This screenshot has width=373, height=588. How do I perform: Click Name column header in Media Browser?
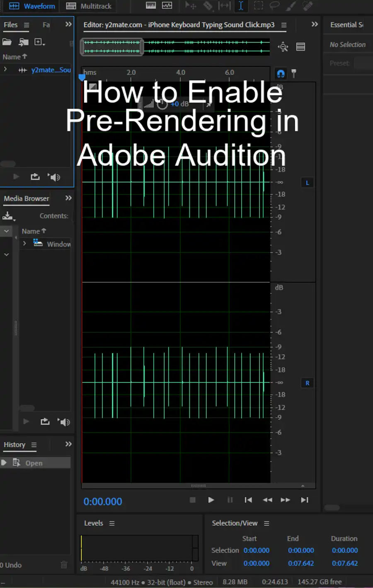pyautogui.click(x=34, y=231)
